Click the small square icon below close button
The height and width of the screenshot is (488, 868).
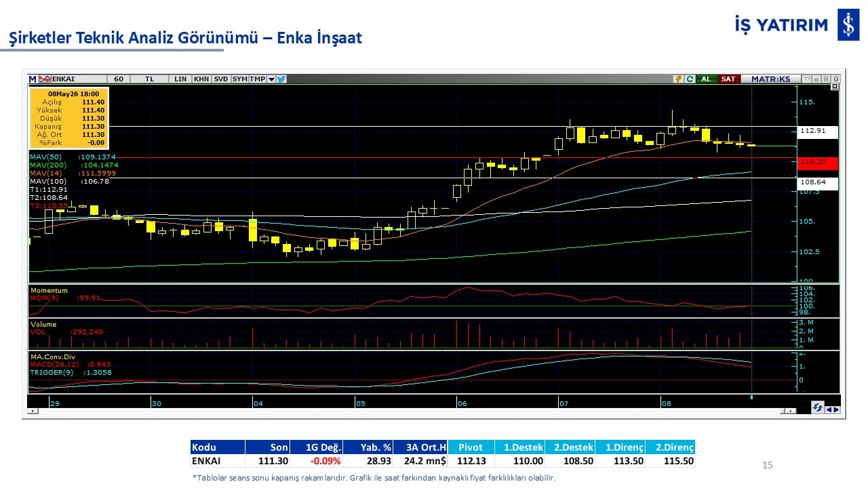[835, 86]
